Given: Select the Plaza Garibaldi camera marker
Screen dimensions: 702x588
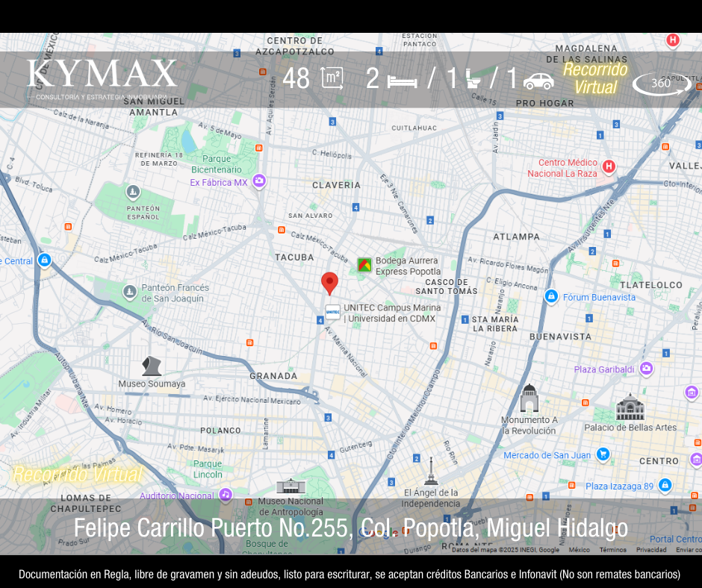Looking at the screenshot, I should [x=646, y=369].
